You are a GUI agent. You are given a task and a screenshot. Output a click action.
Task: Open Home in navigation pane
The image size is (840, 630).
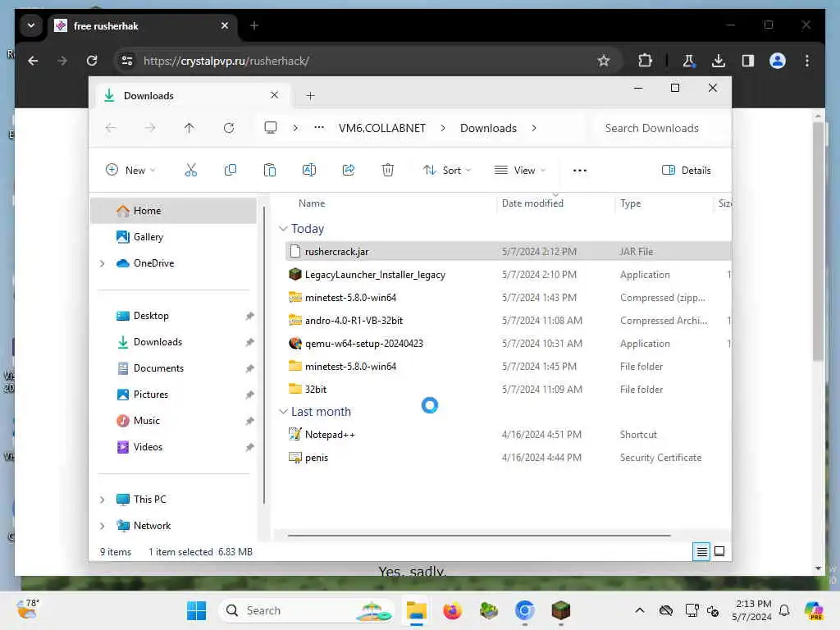(x=174, y=211)
